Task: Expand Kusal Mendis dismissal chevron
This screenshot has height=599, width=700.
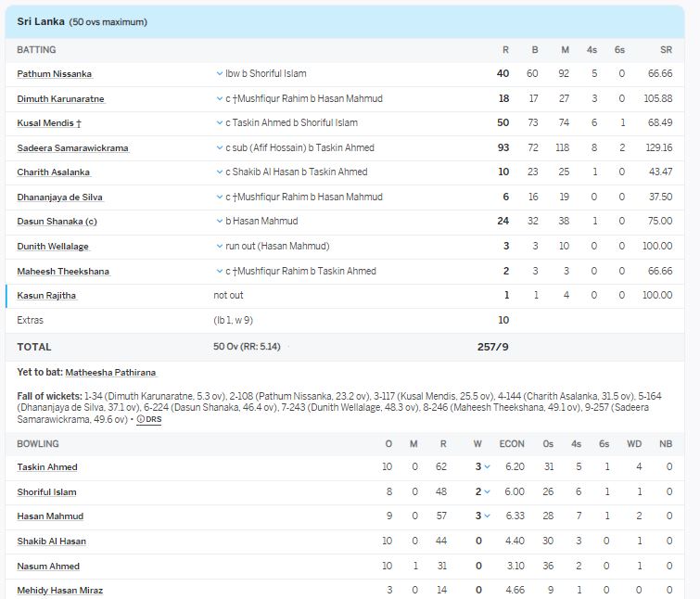Action: click(220, 122)
